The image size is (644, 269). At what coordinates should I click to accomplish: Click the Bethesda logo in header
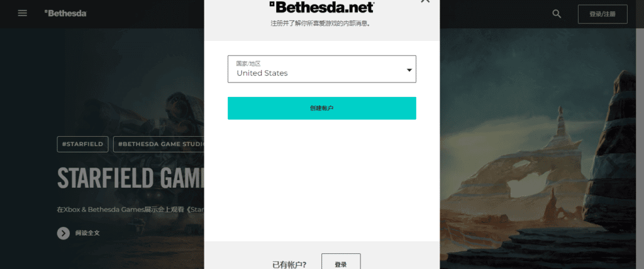[65, 13]
